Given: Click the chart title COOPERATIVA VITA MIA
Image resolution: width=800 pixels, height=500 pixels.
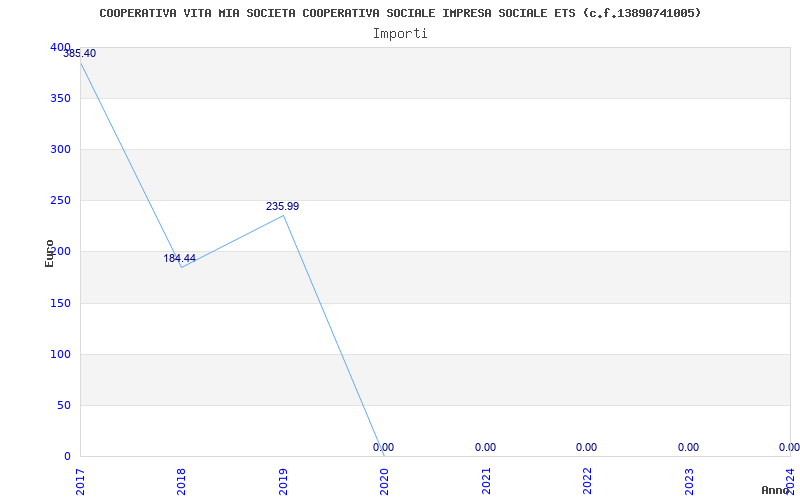Looking at the screenshot, I should [x=400, y=13].
